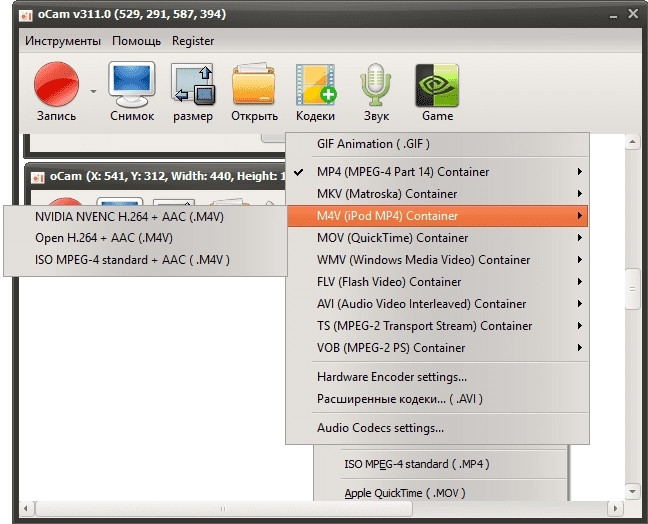
Task: Open Расширенные кодеки... (.AVI)
Action: (x=437, y=399)
